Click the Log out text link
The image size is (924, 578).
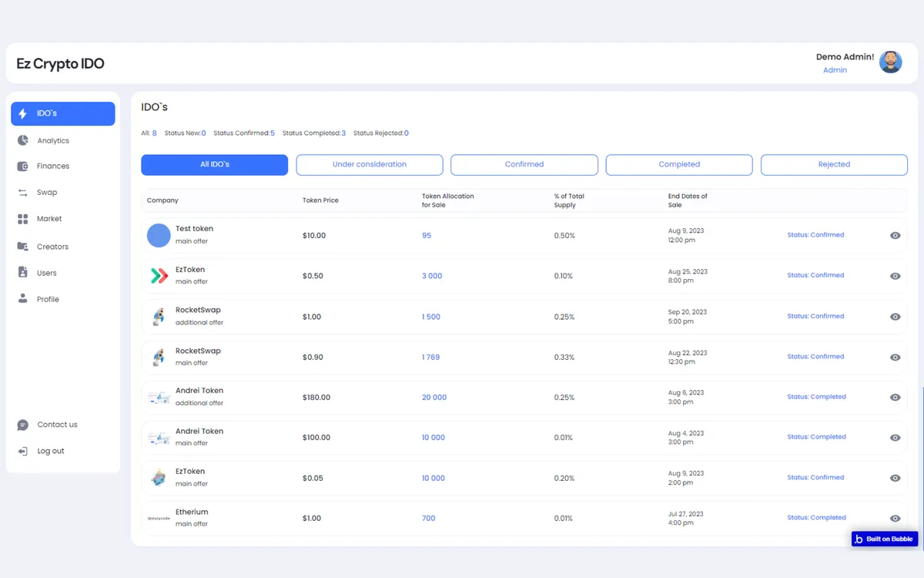pyautogui.click(x=51, y=451)
